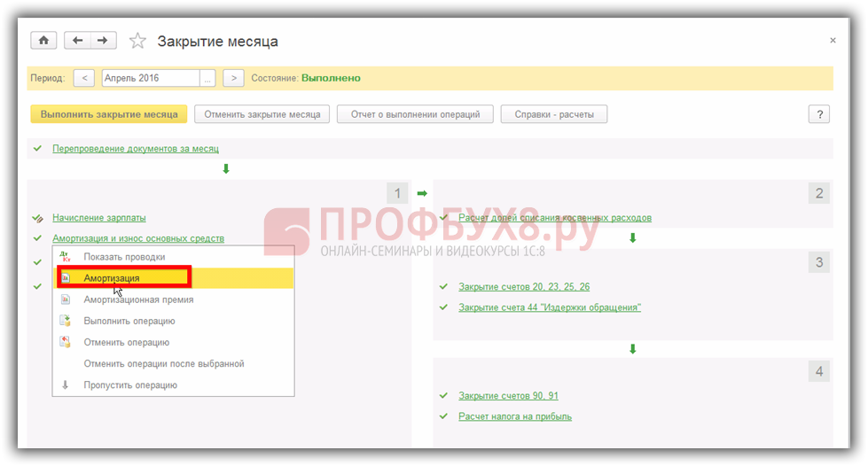Open period picker with the ellipsis button
868x466 pixels.
tap(207, 78)
